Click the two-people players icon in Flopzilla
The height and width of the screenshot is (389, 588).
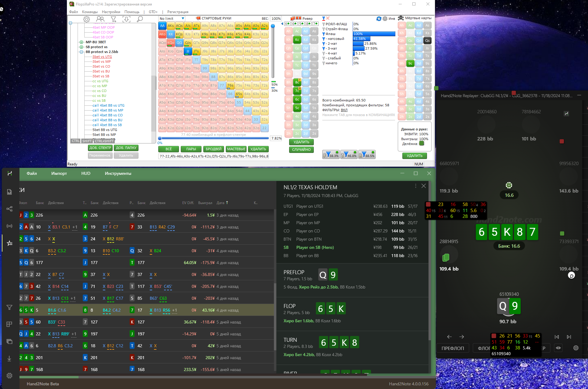click(100, 19)
